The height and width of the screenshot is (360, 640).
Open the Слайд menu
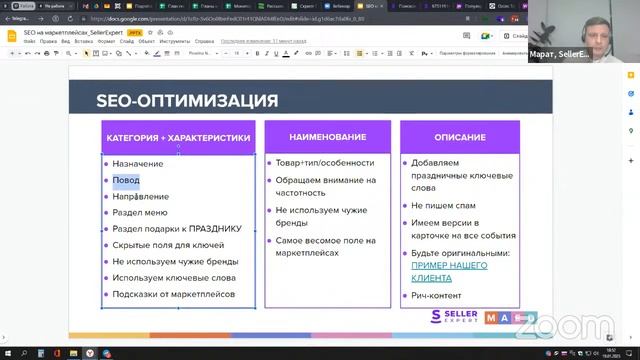tap(127, 41)
